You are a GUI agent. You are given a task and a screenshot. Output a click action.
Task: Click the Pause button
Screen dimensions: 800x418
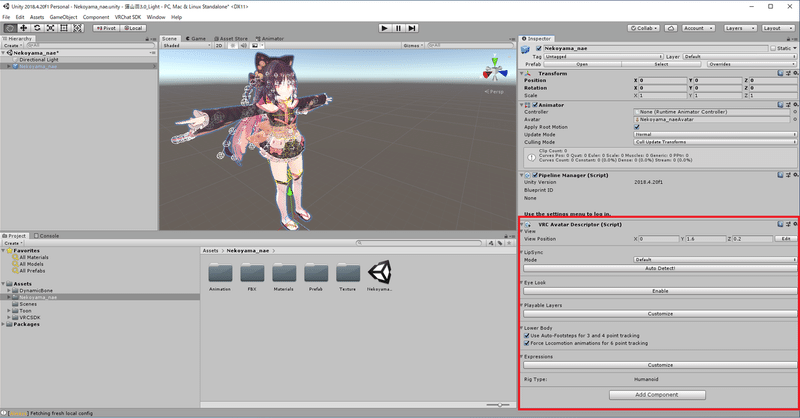pyautogui.click(x=398, y=28)
